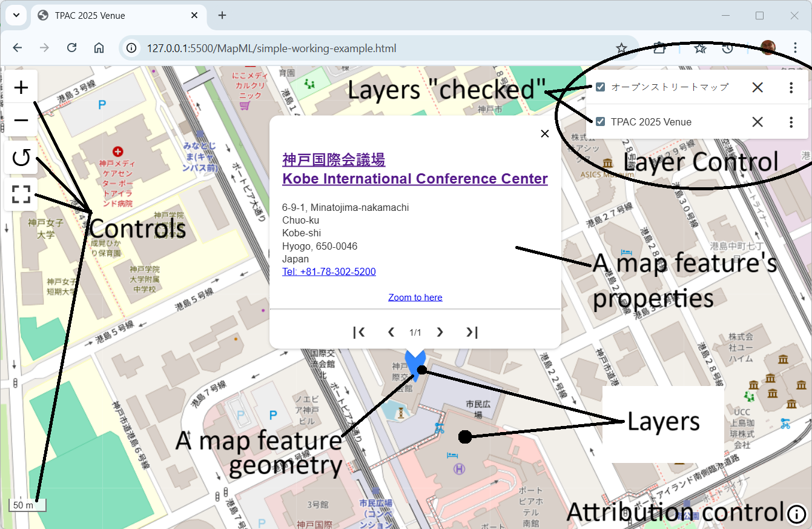Viewport: 812px width, 529px height.
Task: Uncheck the オープンストリートマップ layer
Action: point(600,87)
